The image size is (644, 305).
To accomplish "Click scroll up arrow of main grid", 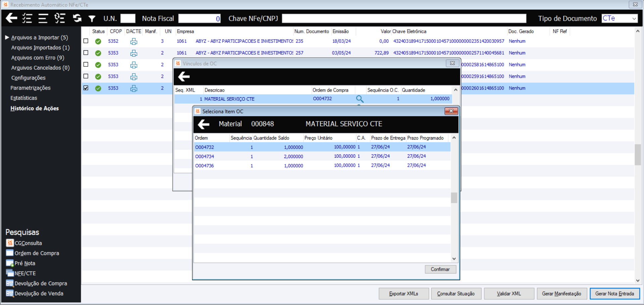I will click(x=638, y=31).
